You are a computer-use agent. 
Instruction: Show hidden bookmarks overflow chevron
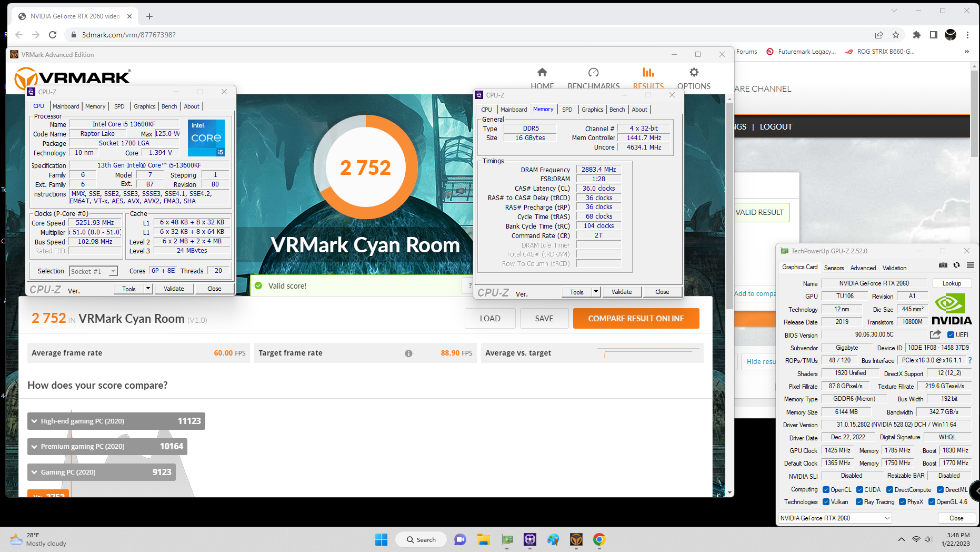[x=966, y=52]
